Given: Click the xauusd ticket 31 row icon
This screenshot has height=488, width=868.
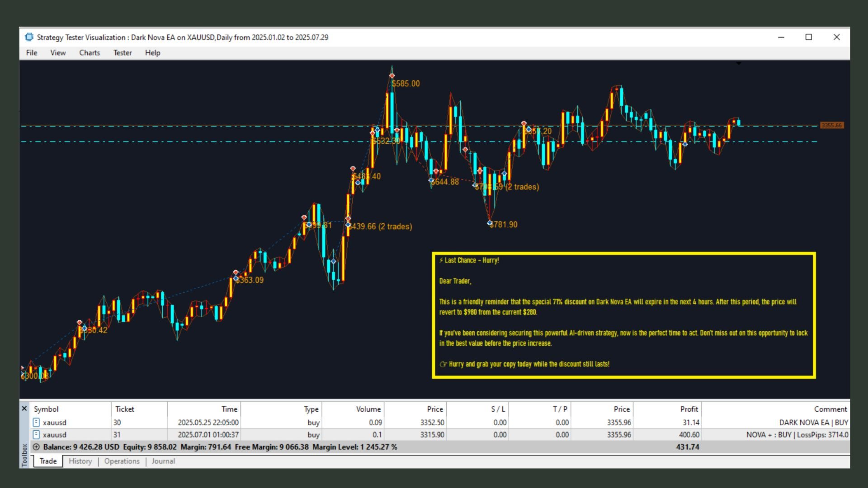Looking at the screenshot, I should coord(36,435).
